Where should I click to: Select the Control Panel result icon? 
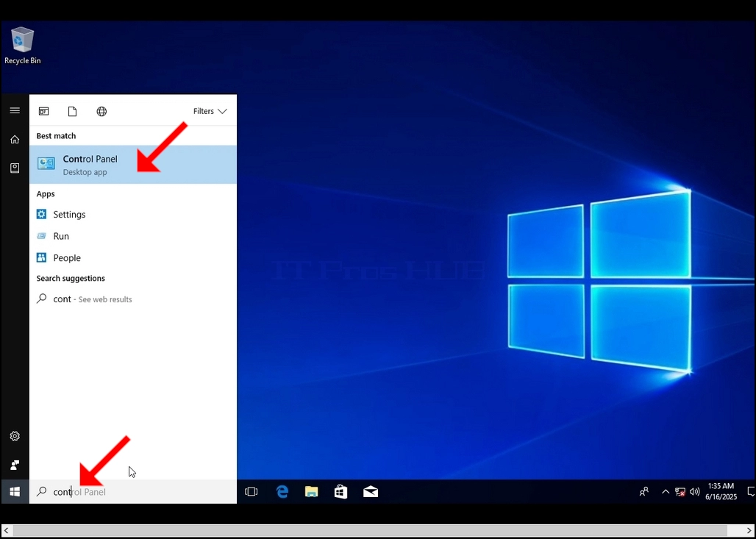click(46, 164)
